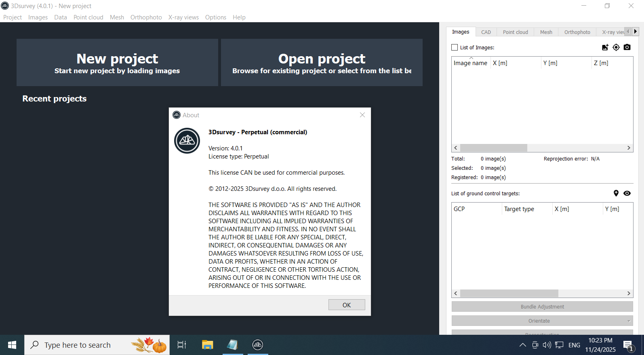The height and width of the screenshot is (355, 644).
Task: Show hidden system tray icons
Action: [522, 345]
